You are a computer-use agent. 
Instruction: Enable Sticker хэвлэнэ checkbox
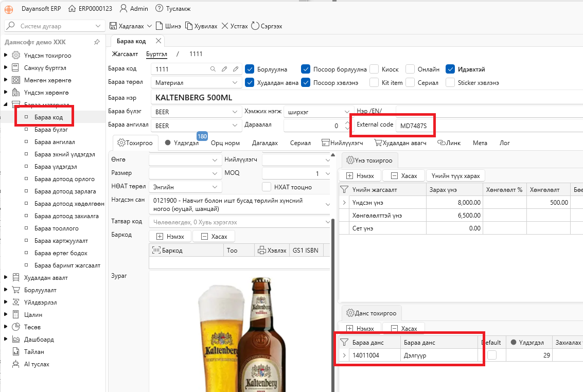(x=450, y=82)
